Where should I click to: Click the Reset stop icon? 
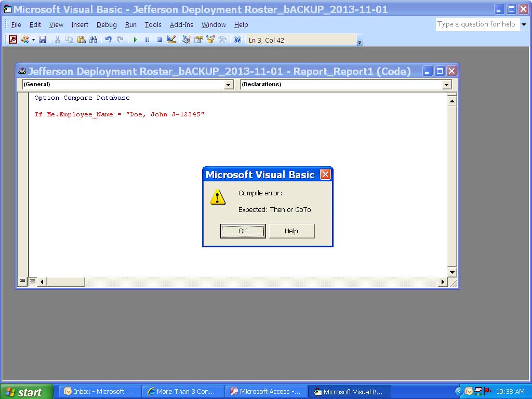tap(159, 39)
